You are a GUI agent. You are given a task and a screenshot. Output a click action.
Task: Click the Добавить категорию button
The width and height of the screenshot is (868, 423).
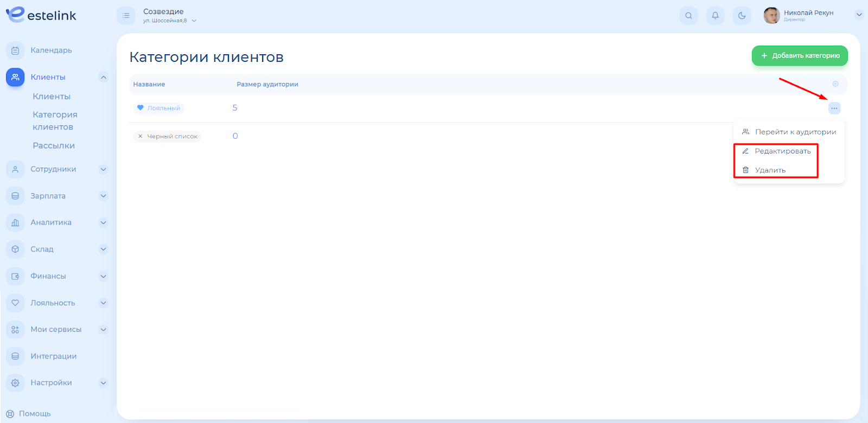click(x=800, y=56)
